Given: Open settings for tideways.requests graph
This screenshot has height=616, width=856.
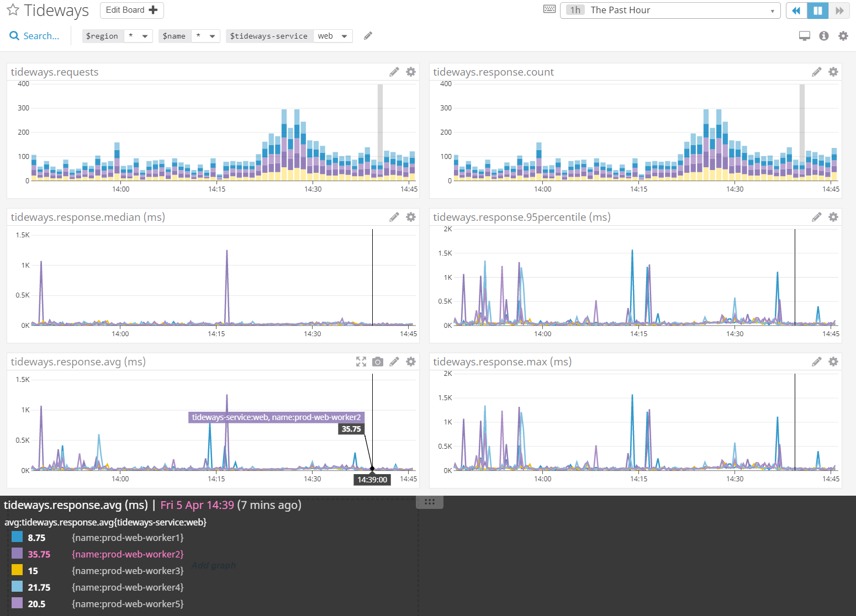Looking at the screenshot, I should click(411, 72).
